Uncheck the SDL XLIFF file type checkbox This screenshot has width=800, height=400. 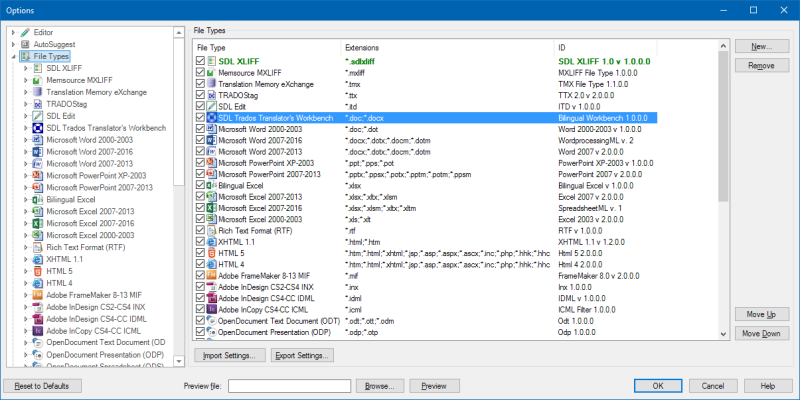point(201,62)
